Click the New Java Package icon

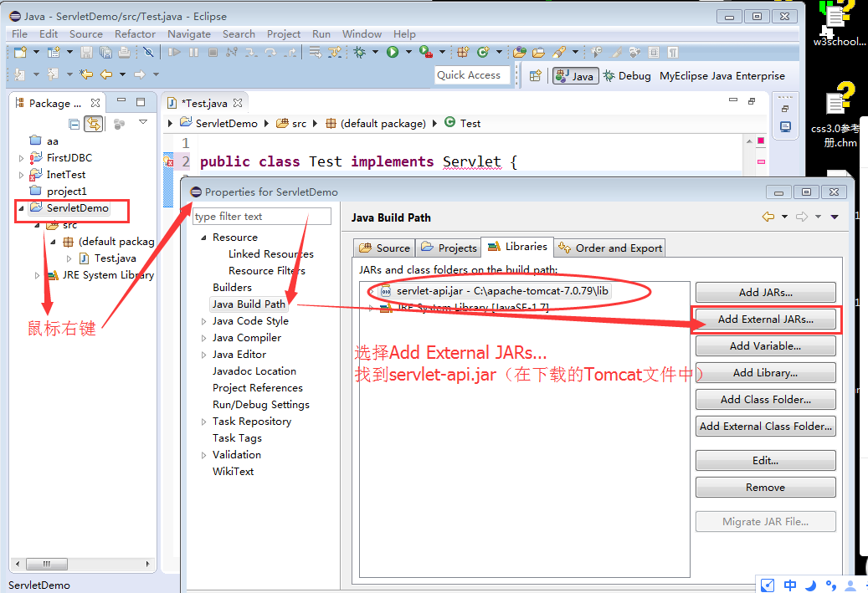click(463, 53)
